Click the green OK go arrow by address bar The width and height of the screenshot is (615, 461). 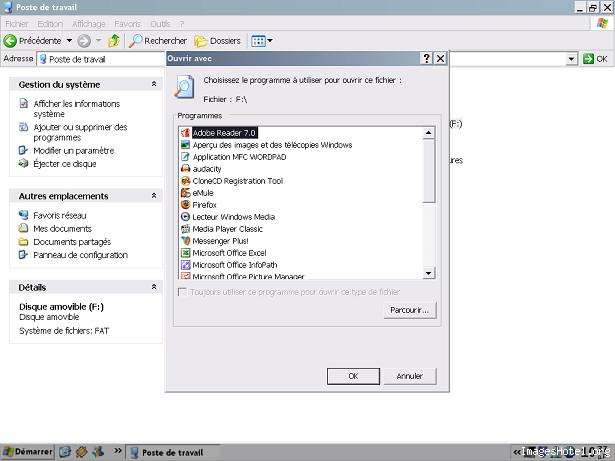point(588,59)
